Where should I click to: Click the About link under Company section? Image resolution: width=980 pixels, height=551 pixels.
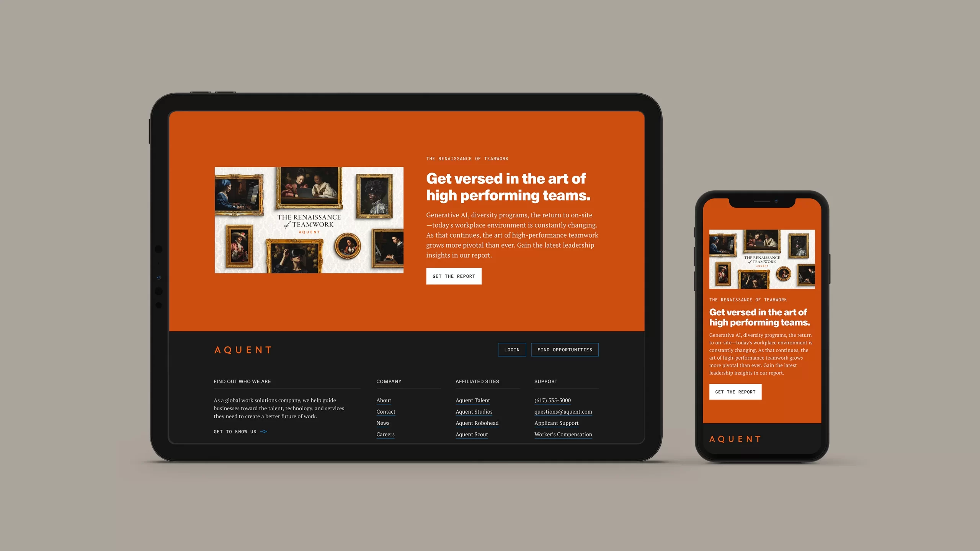pos(384,400)
